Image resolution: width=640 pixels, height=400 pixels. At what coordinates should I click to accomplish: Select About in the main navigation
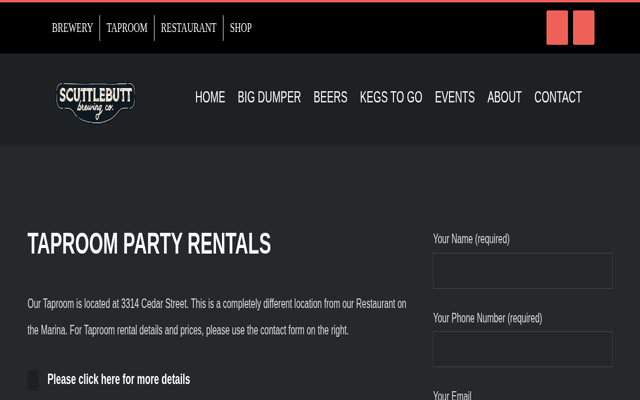[504, 97]
